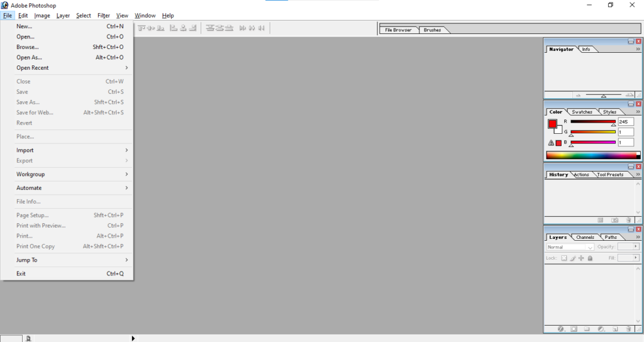Click the align bottom edges icon
644x342 pixels.
160,28
